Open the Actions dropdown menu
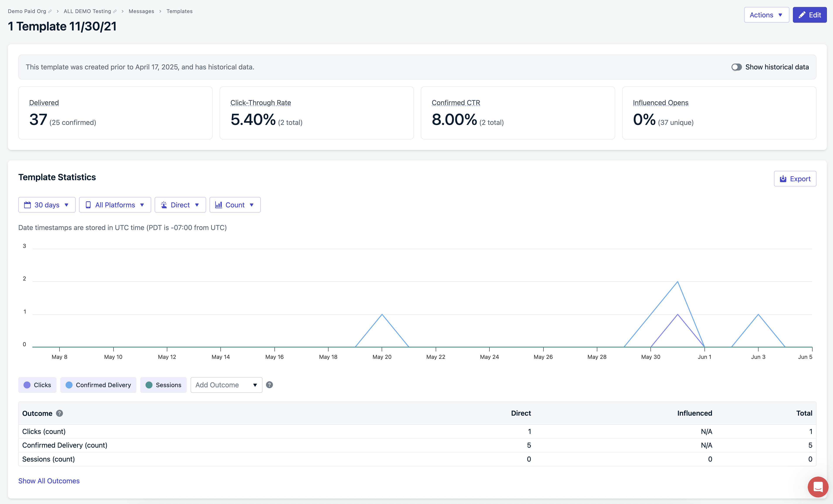Viewport: 833px width, 504px height. click(766, 15)
